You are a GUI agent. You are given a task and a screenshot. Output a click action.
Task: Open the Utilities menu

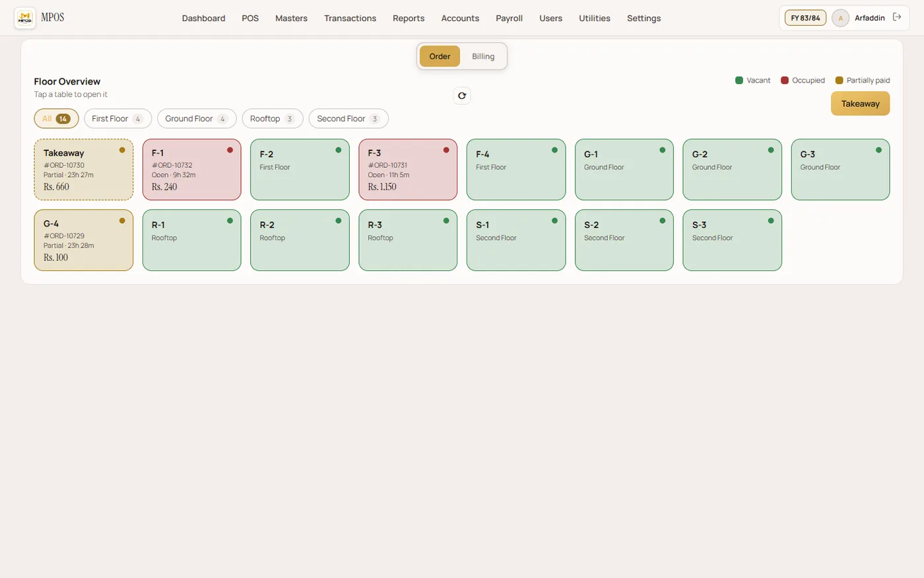pos(595,18)
